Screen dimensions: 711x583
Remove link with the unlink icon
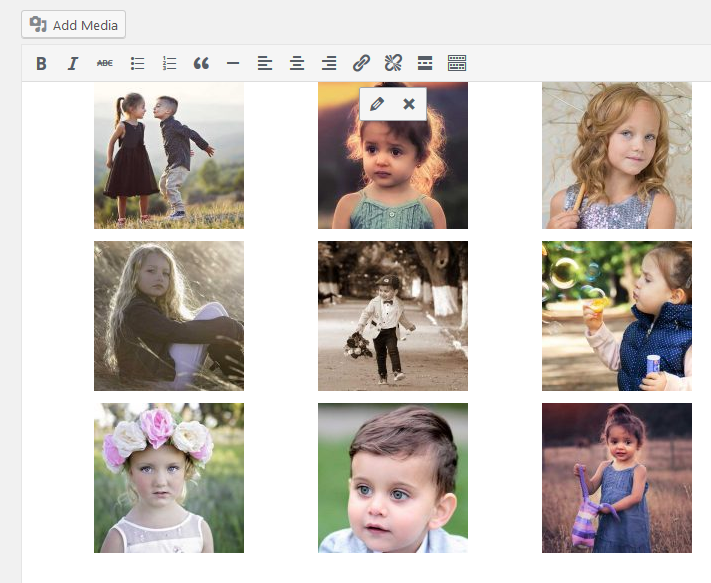pyautogui.click(x=393, y=64)
